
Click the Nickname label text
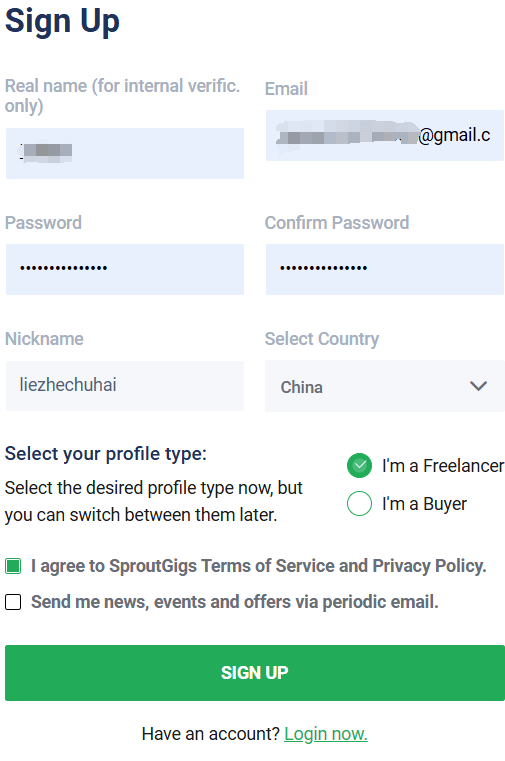[44, 339]
